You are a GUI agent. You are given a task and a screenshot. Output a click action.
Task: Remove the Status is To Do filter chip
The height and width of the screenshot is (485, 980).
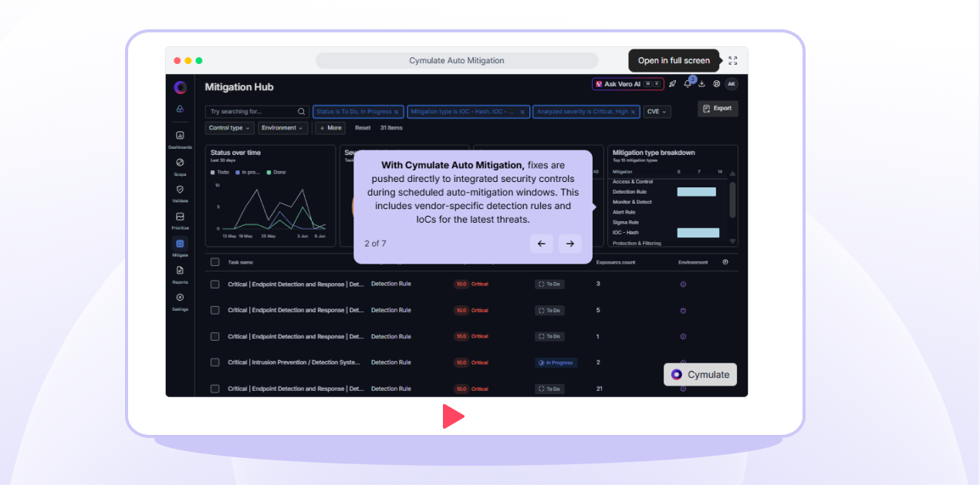(x=396, y=112)
